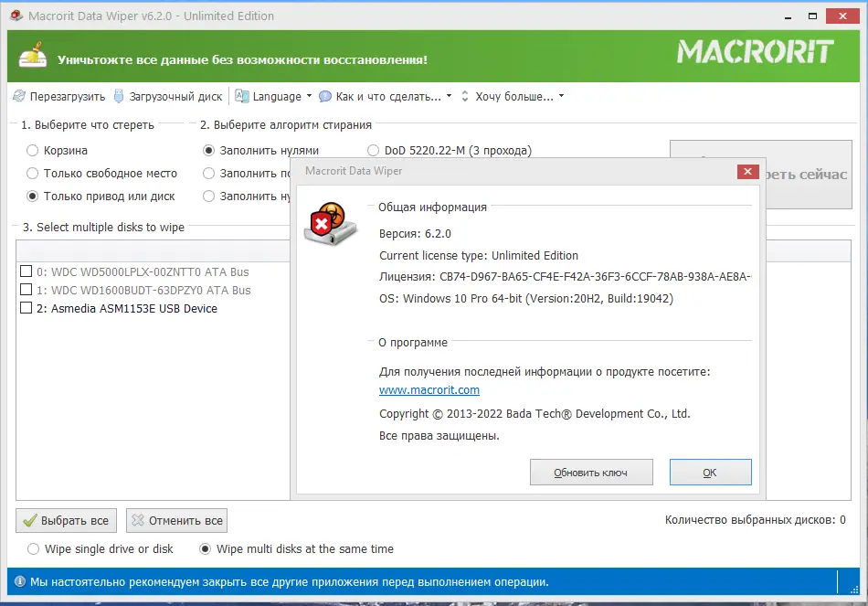Click the OS: Windows 10 Pro text
The height and width of the screenshot is (606, 868).
[x=526, y=299]
